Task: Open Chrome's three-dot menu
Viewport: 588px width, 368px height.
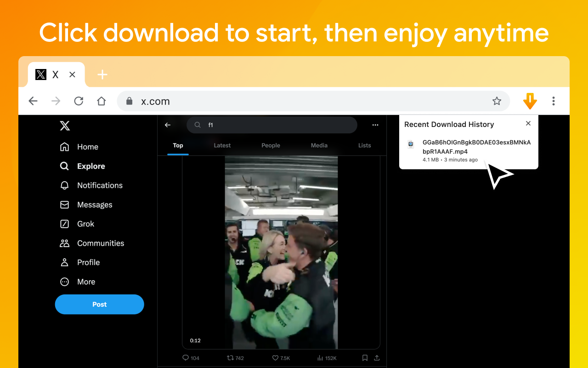Action: click(x=554, y=101)
